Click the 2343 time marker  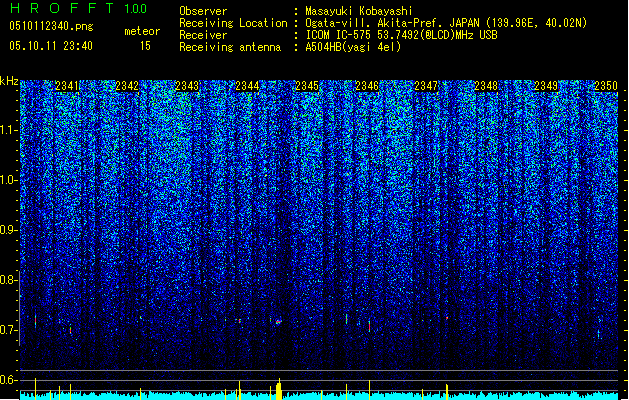coord(187,86)
